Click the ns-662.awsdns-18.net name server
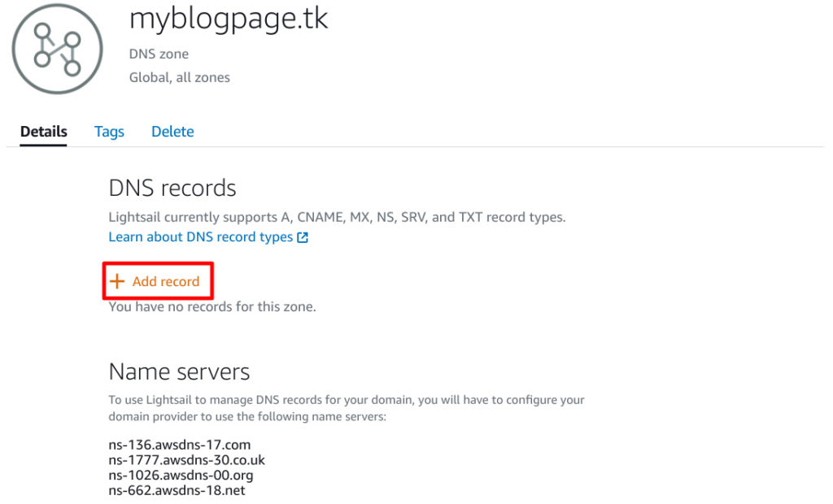The width and height of the screenshot is (833, 504). click(177, 490)
